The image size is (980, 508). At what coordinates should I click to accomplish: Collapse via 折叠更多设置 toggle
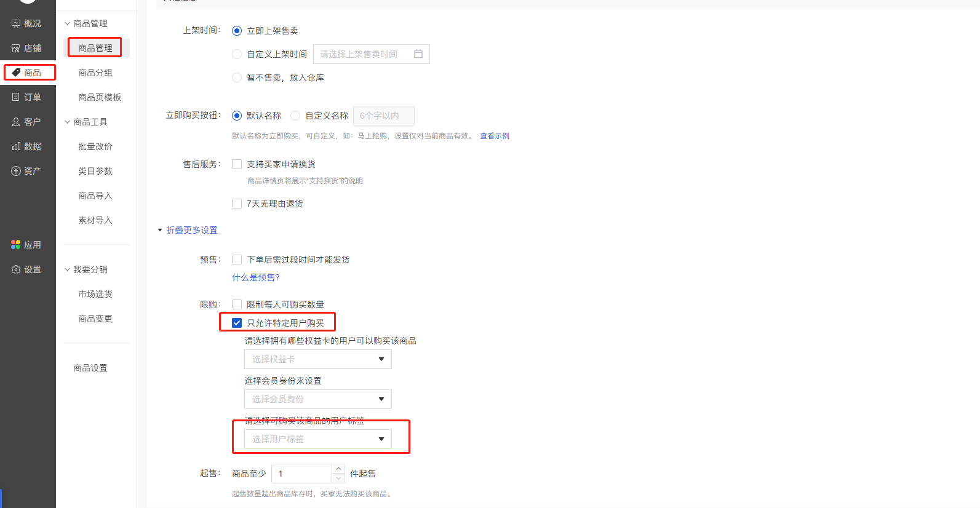(x=188, y=230)
